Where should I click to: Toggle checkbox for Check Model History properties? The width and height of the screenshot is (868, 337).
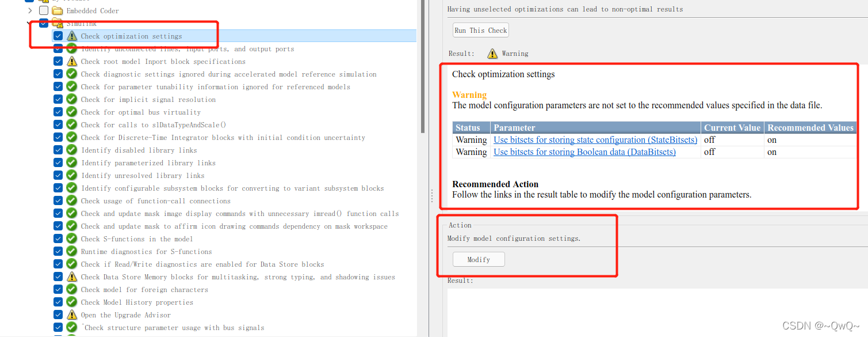[x=58, y=302]
